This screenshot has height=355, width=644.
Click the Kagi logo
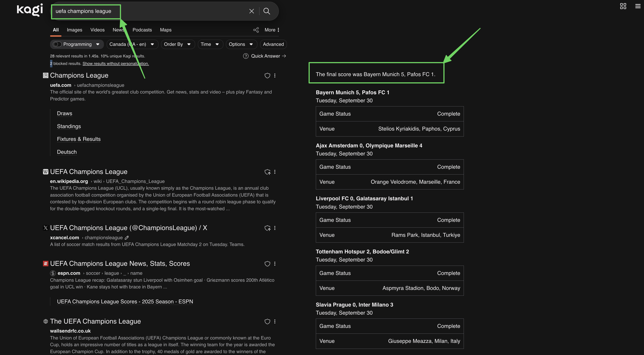(x=30, y=10)
